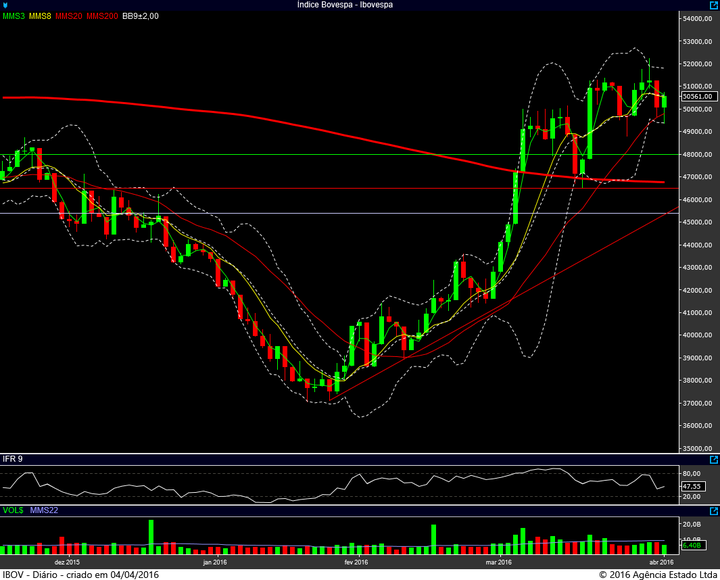Screen dimensions: 720x580
Task: Click the IFR 9 panel pop-out icon
Action: (714, 460)
